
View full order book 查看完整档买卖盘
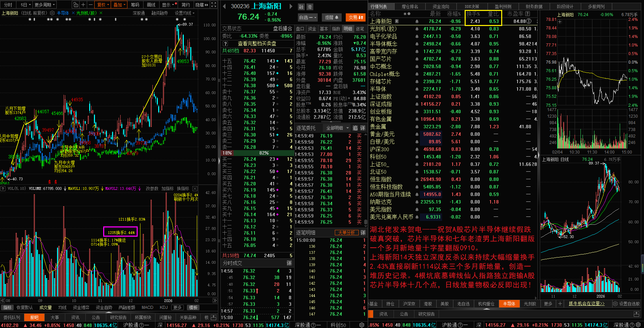pos(257,44)
